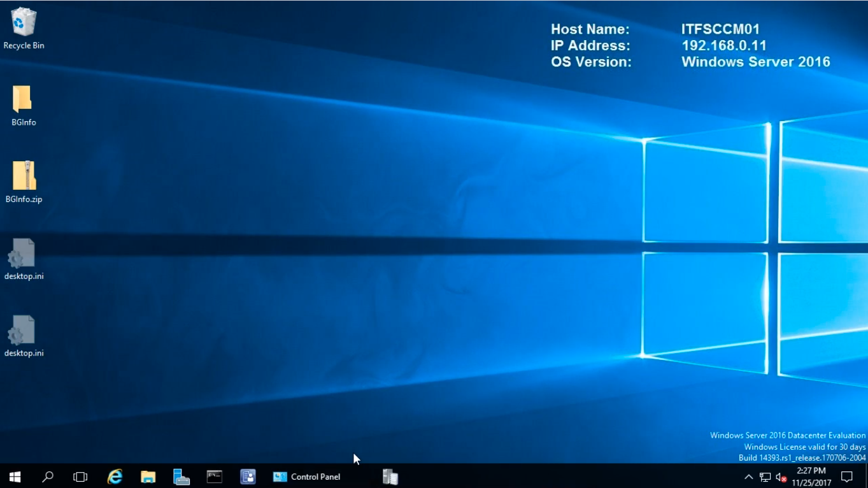Open the clock showing 2:27 PM
The width and height of the screenshot is (868, 488).
pyautogui.click(x=811, y=477)
